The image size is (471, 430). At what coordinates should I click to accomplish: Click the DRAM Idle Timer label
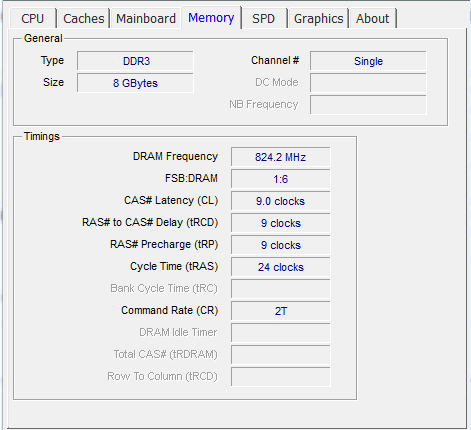tap(178, 332)
